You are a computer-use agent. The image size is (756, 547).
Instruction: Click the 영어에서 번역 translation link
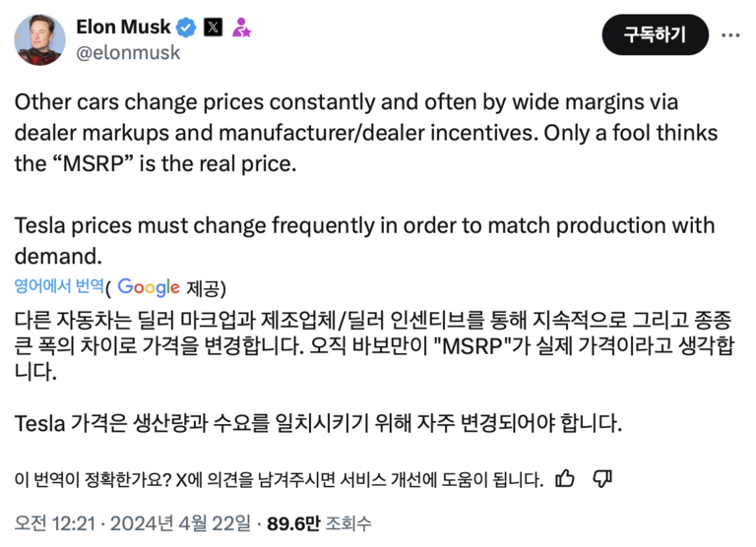59,285
